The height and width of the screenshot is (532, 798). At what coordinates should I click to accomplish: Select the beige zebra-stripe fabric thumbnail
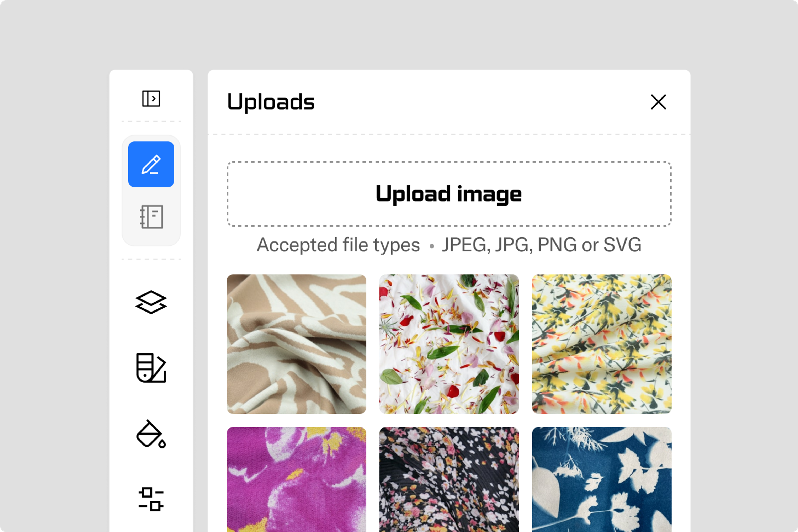(x=296, y=344)
